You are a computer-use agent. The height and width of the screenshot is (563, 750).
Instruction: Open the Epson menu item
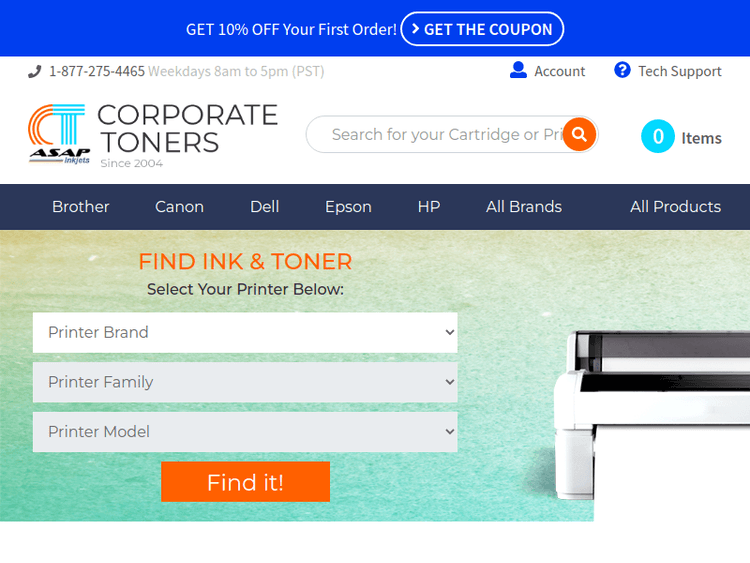(348, 207)
